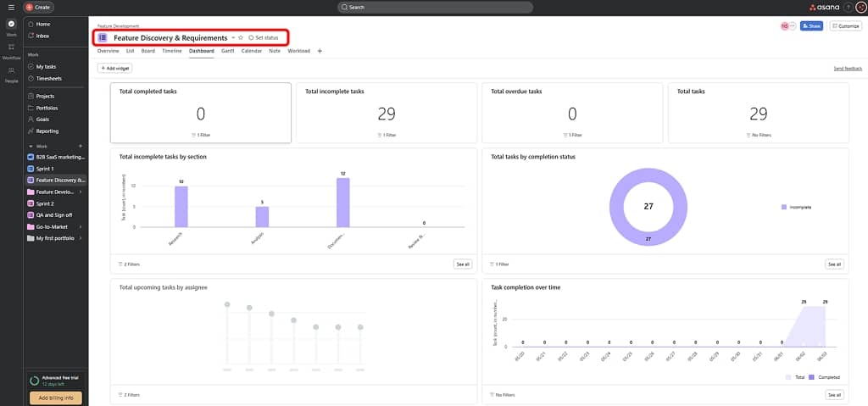868x406 pixels.
Task: Click the Customize button
Action: click(x=845, y=26)
